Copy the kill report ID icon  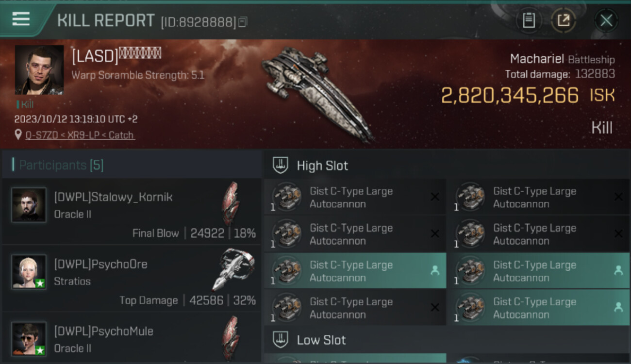243,22
